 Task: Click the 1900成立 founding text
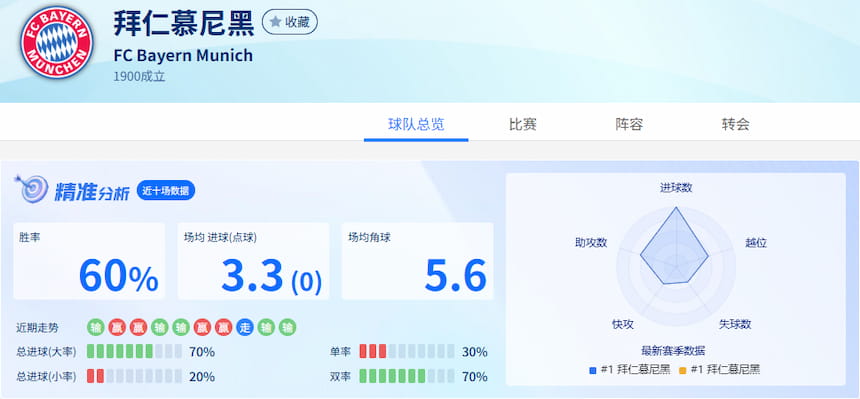tap(139, 76)
